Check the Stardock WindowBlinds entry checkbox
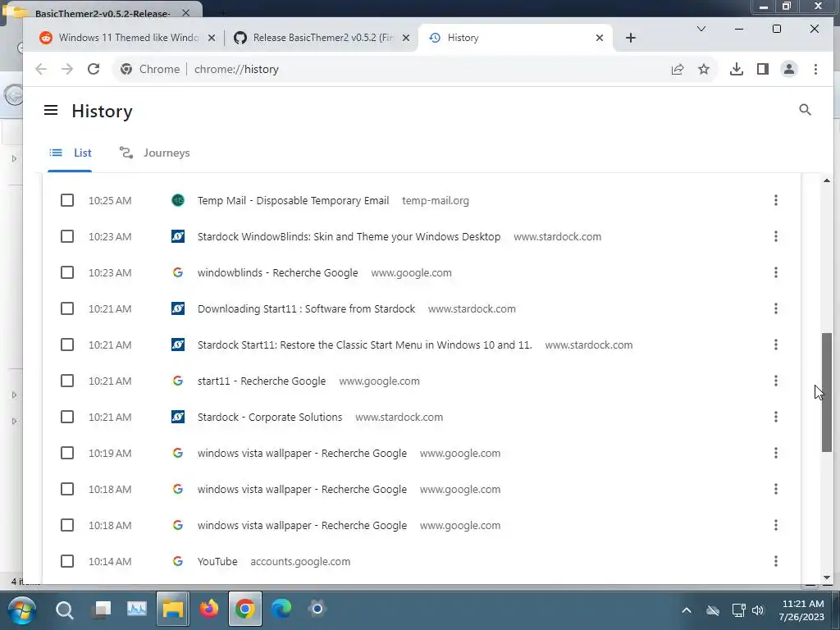This screenshot has width=840, height=630. pos(67,236)
